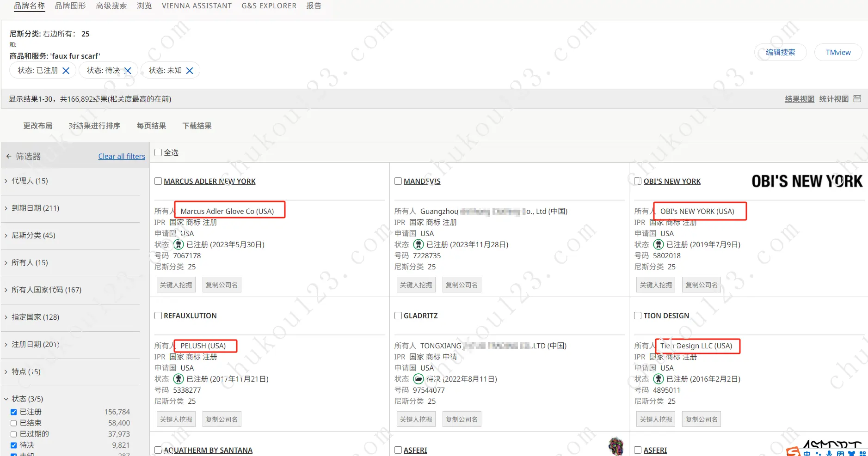
Task: Switch to the VIENNA ASSISTANT tab
Action: pos(197,6)
